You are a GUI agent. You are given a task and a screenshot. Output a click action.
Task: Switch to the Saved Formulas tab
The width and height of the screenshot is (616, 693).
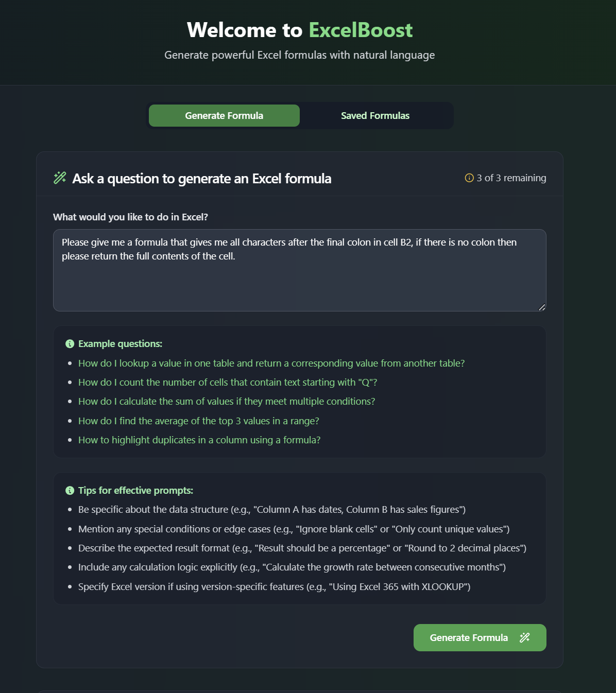[375, 116]
